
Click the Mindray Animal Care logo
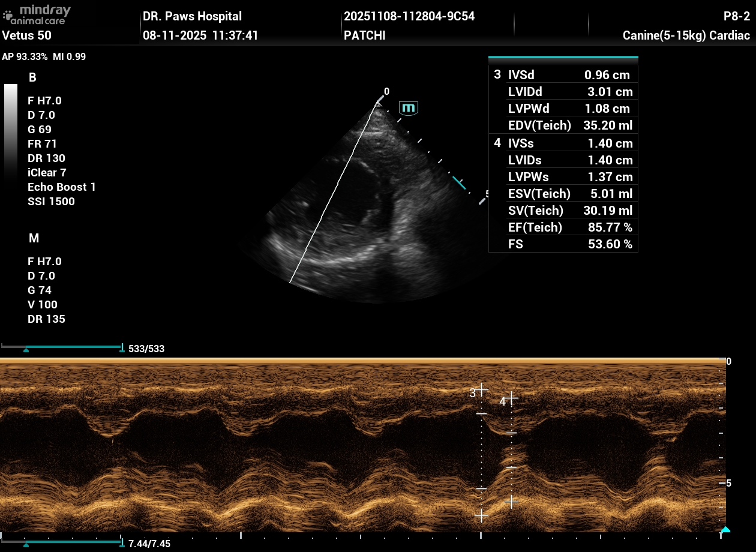pyautogui.click(x=36, y=15)
